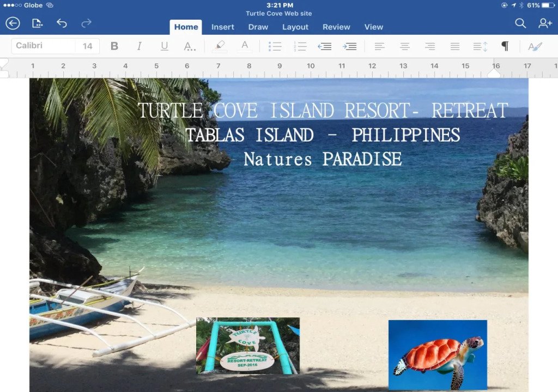Switch to the Insert tab
This screenshot has height=392, width=558.
(222, 27)
